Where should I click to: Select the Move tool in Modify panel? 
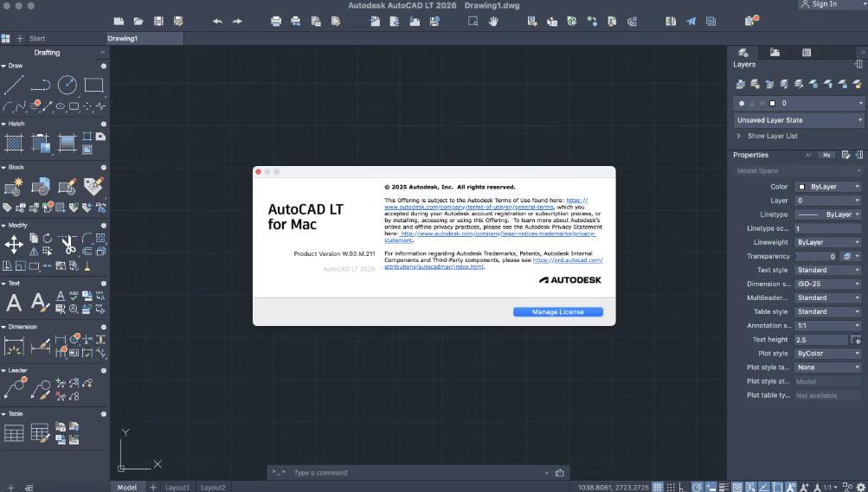tap(14, 244)
